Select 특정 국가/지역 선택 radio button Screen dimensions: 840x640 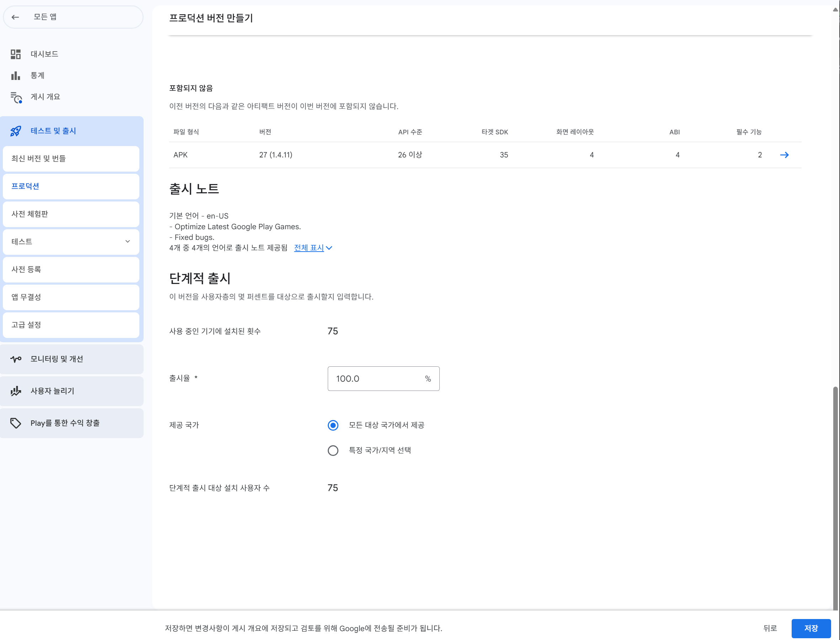click(333, 450)
